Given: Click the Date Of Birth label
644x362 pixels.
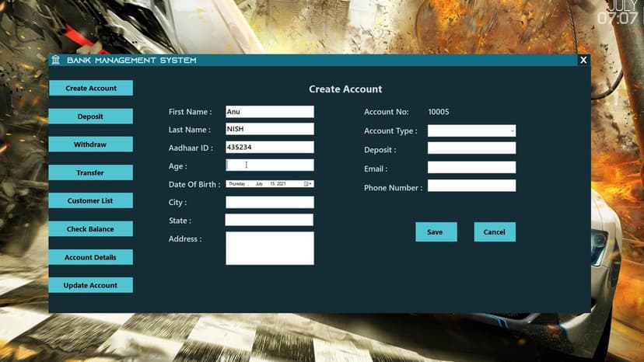Looking at the screenshot, I should (x=194, y=184).
